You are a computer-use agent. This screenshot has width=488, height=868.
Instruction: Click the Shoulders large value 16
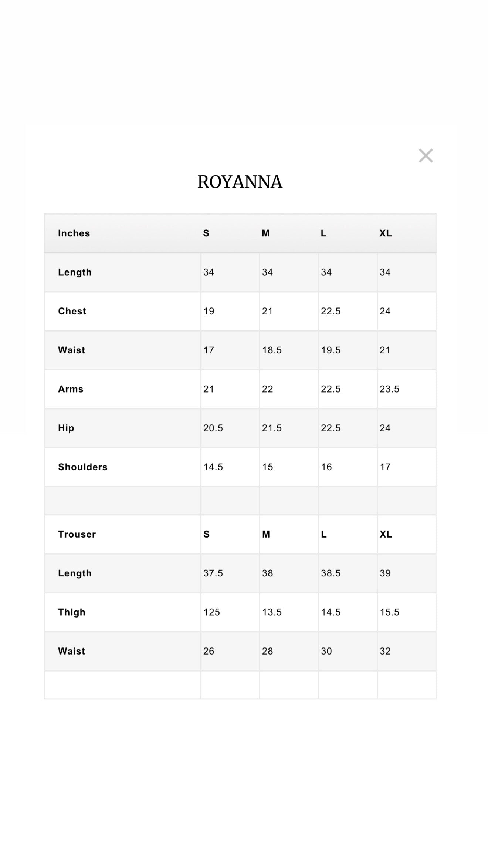tap(326, 467)
